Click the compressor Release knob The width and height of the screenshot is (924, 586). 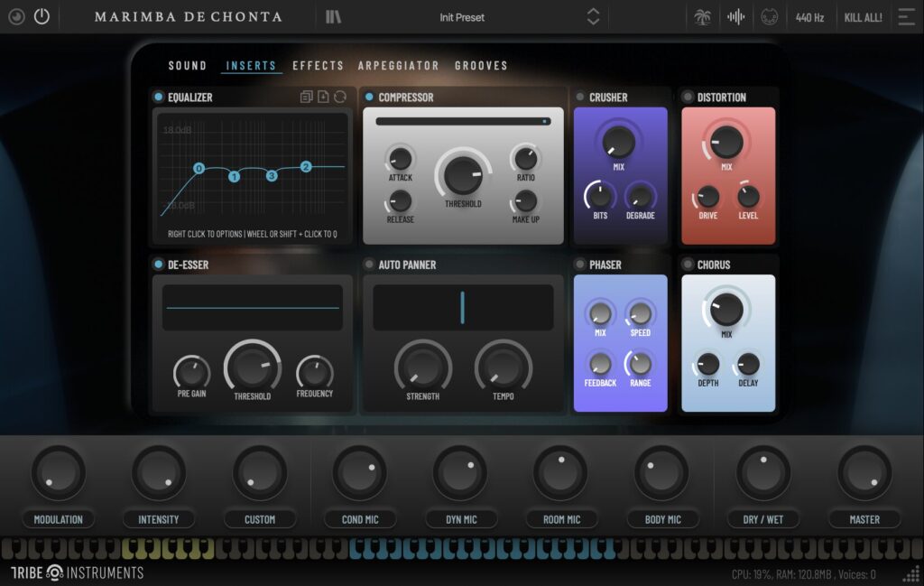pos(400,201)
